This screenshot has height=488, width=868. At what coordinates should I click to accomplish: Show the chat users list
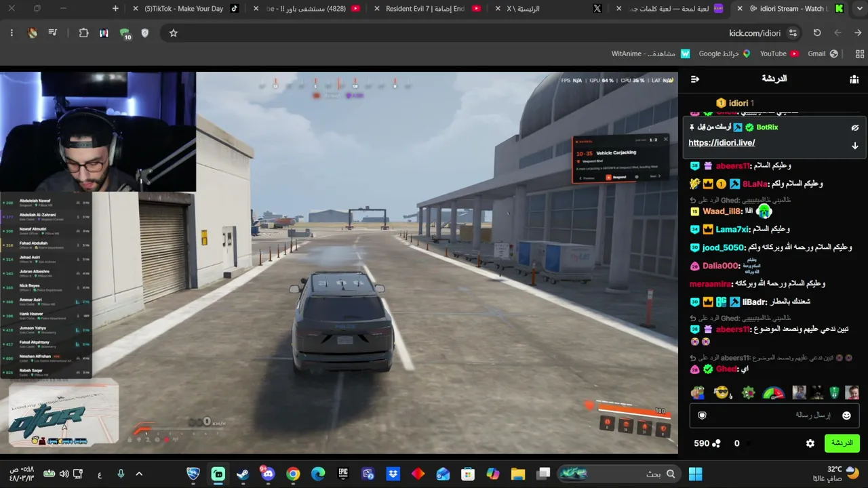pos(854,79)
